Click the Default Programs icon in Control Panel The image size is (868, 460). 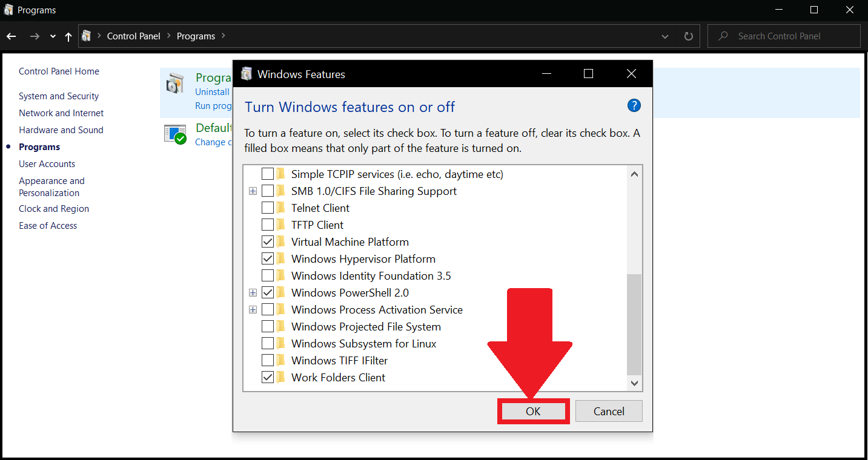[x=175, y=134]
